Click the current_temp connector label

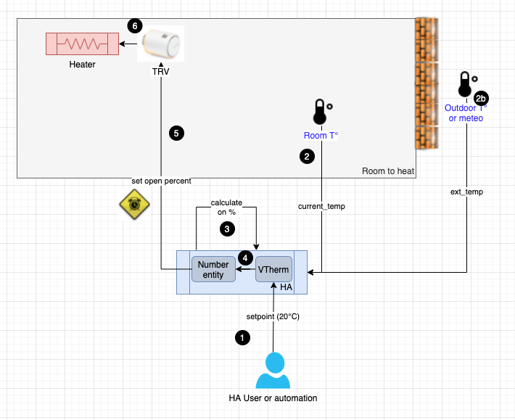click(321, 207)
